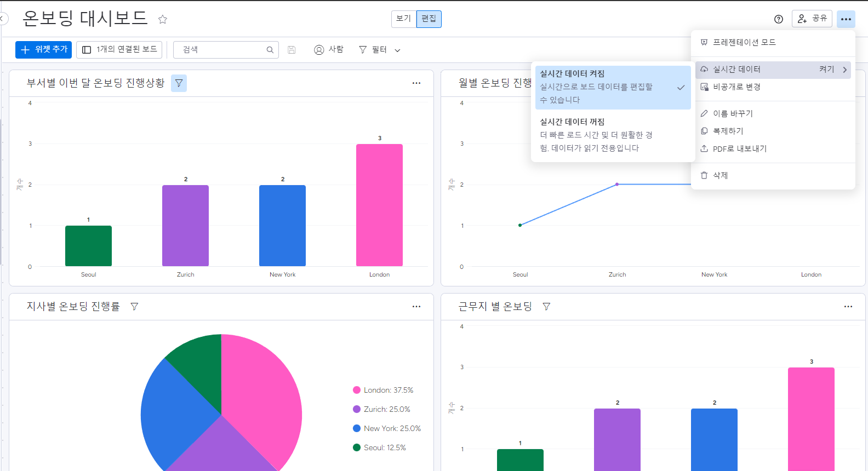Focus the 검색 search field

point(226,50)
